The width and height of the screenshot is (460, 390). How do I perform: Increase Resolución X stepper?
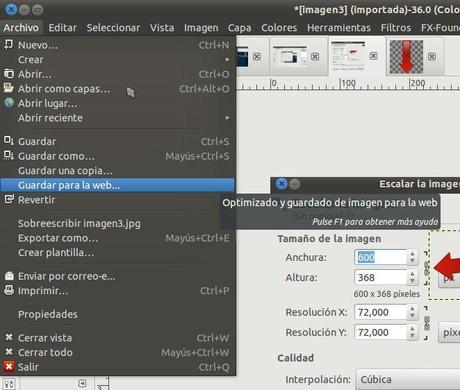click(412, 309)
